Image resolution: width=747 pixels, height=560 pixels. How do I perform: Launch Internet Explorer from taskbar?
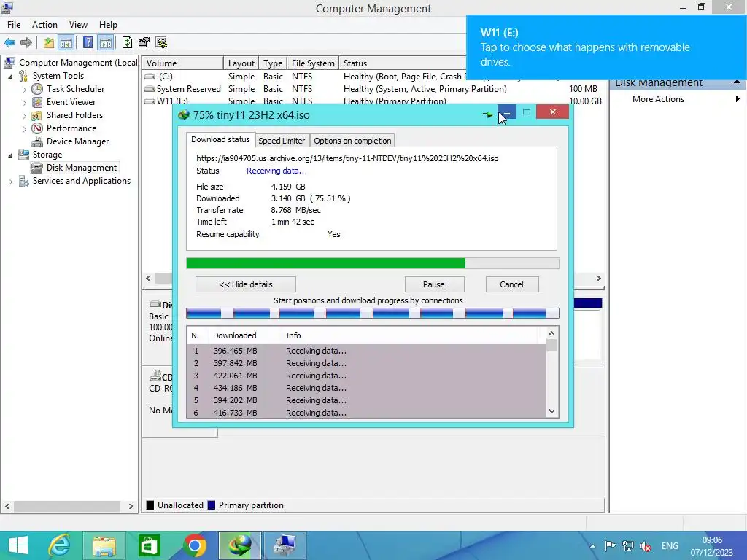[60, 545]
